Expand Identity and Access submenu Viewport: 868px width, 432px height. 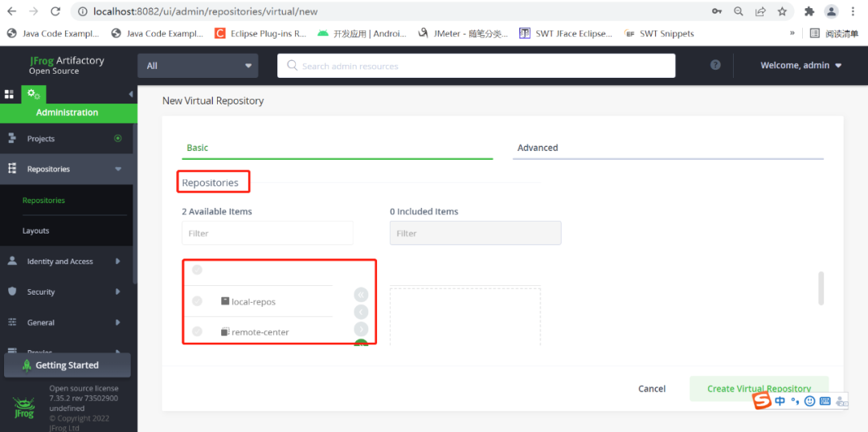117,261
